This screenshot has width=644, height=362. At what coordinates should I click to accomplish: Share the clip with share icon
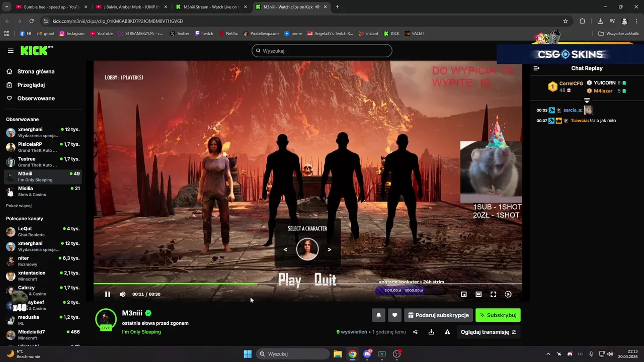point(415,332)
